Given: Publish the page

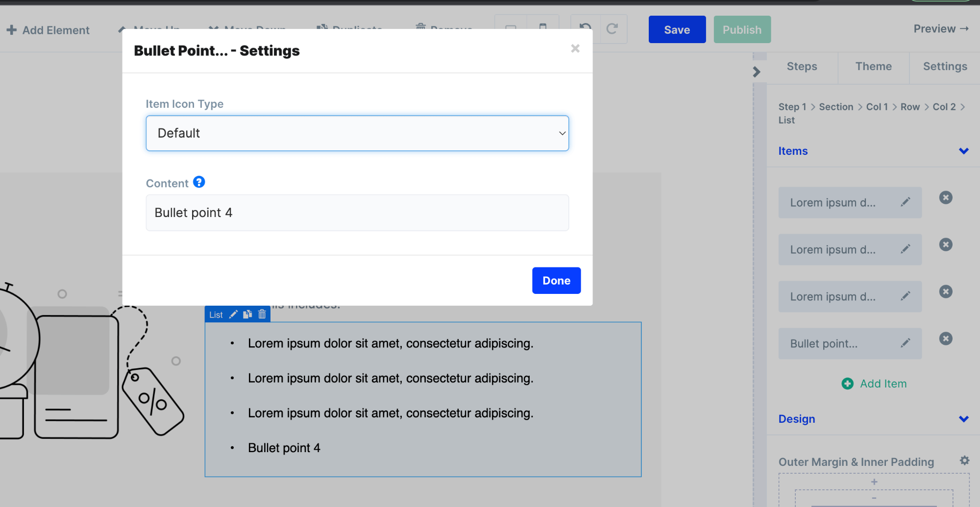Looking at the screenshot, I should point(742,30).
